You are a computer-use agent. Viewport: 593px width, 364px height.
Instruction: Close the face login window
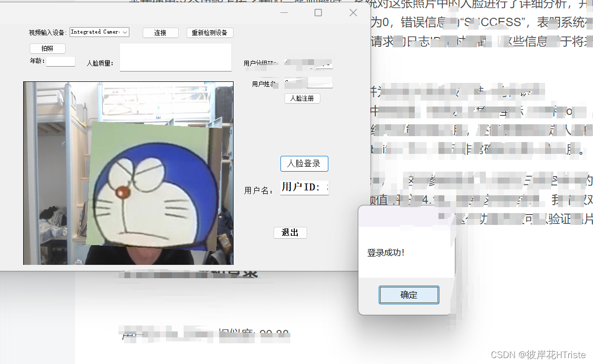click(353, 13)
